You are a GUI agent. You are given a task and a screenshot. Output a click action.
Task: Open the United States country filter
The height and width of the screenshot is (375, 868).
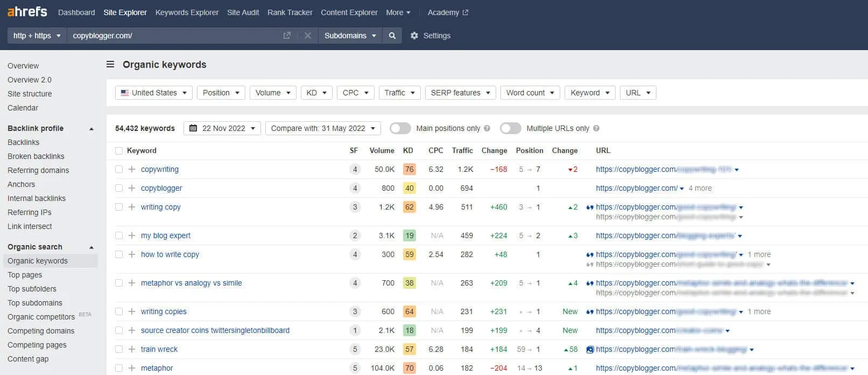[154, 93]
